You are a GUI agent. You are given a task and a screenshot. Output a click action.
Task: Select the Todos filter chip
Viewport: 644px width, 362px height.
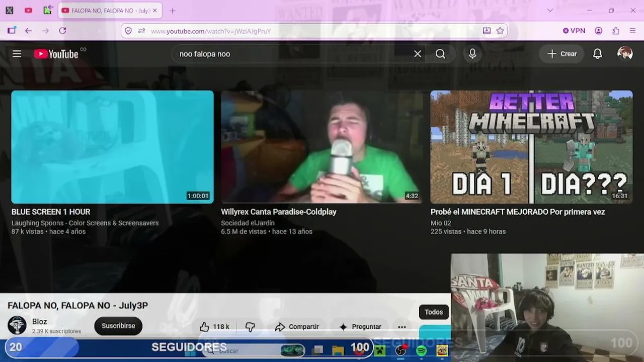tap(434, 312)
